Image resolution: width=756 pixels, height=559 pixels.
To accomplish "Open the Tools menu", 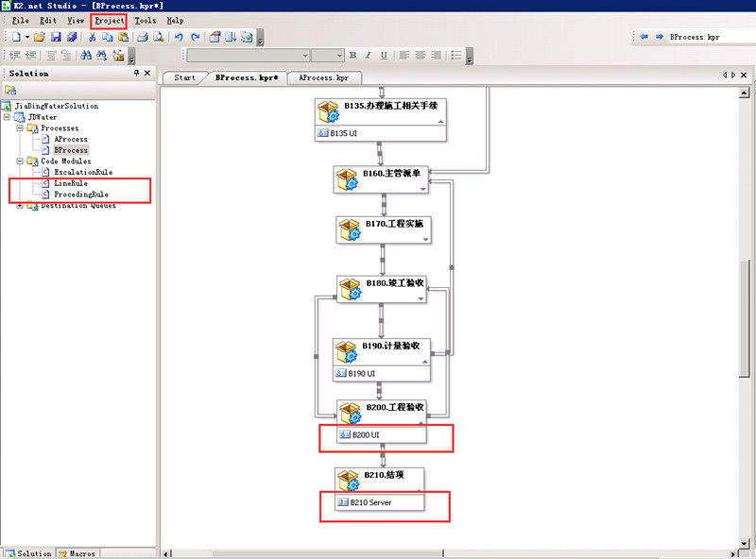I will click(x=146, y=20).
